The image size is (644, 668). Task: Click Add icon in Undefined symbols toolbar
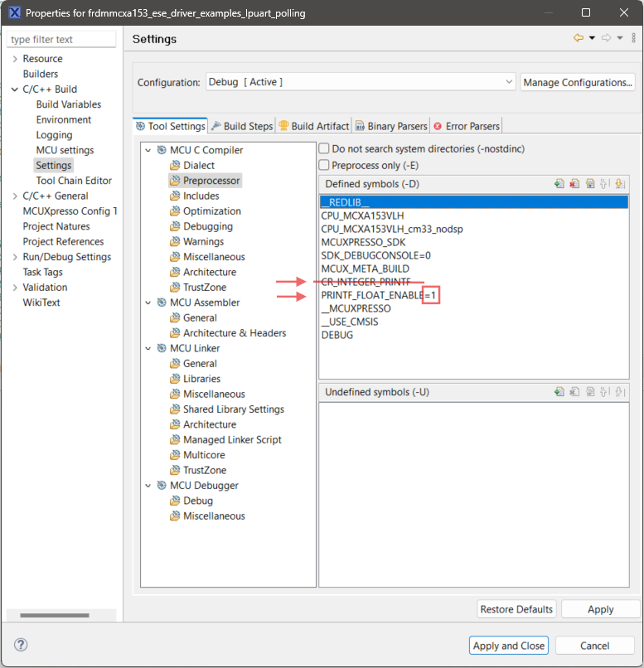[559, 391]
